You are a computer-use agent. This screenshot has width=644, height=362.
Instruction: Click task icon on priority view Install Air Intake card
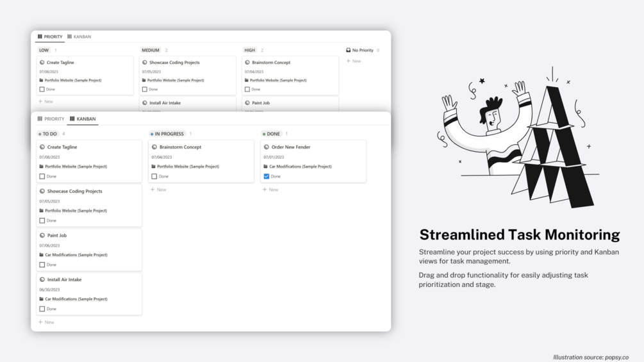click(145, 103)
